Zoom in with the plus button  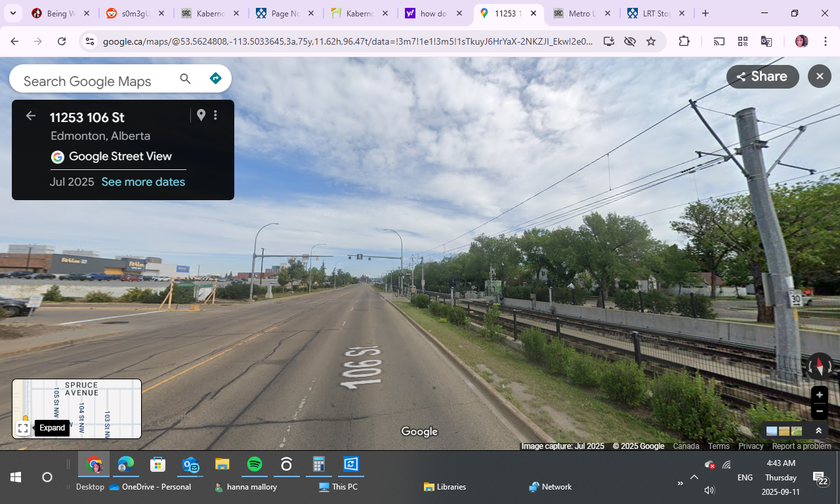coord(819,395)
